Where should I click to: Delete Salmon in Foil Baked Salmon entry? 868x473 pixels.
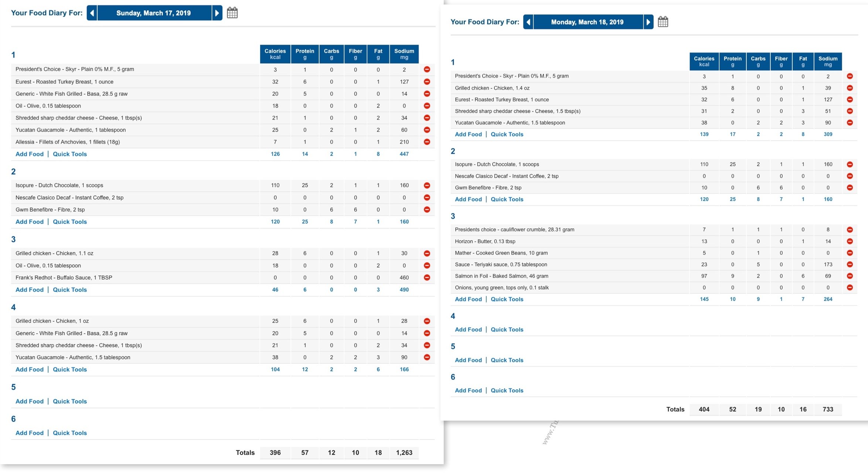pos(850,276)
